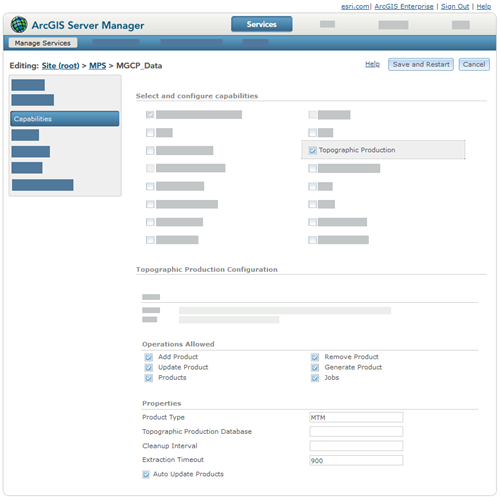The image size is (500, 497).
Task: Open the ArcGIS Enterprise link
Action: tap(404, 6)
